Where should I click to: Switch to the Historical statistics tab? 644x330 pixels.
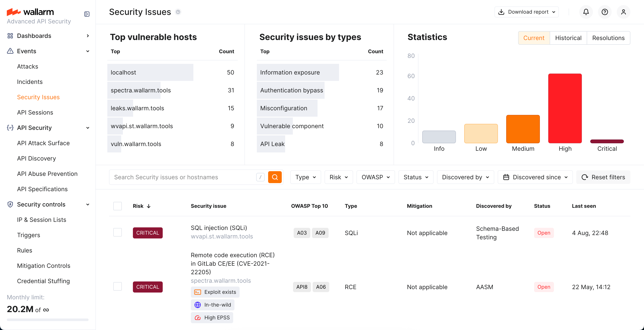(568, 38)
